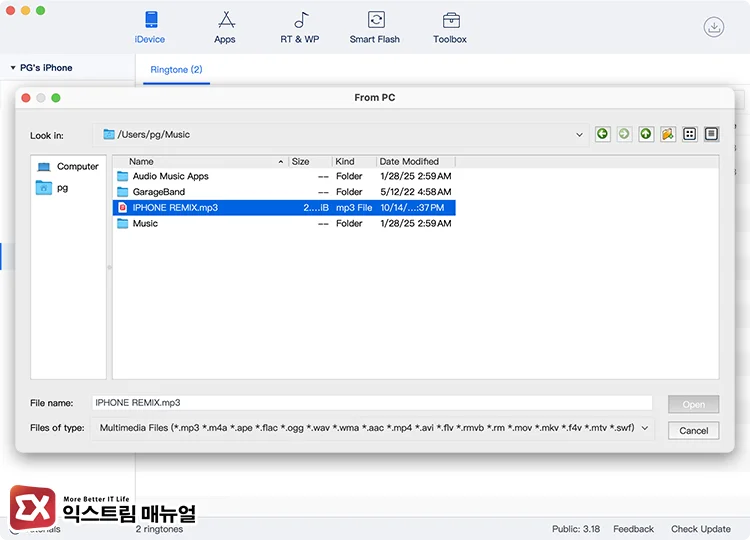Select Computer in the sidebar

click(x=77, y=167)
